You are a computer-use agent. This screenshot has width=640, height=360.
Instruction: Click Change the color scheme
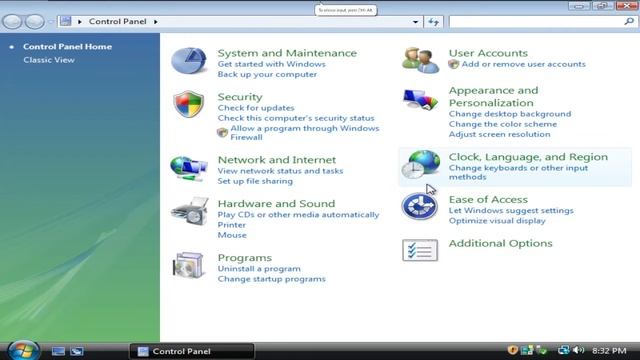(502, 124)
